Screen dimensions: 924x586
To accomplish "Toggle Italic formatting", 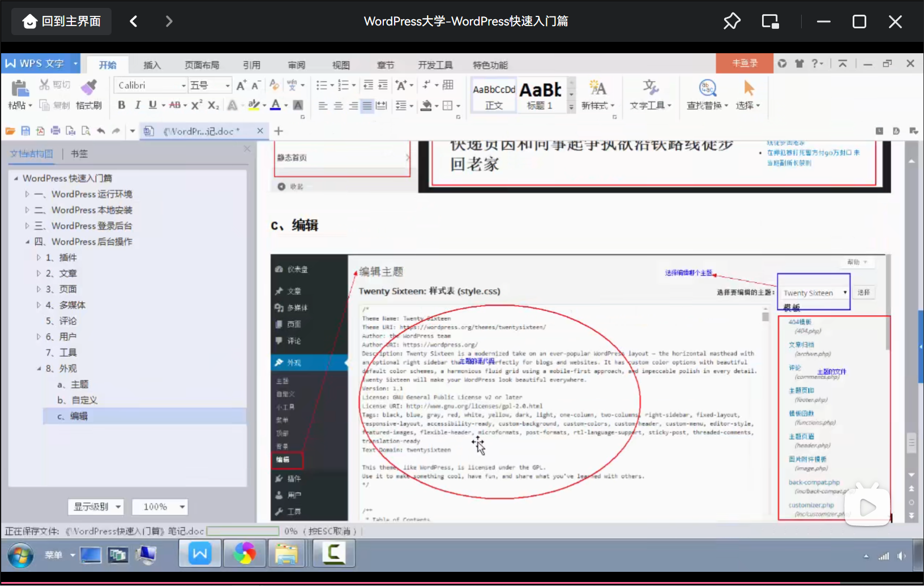I will [x=137, y=105].
